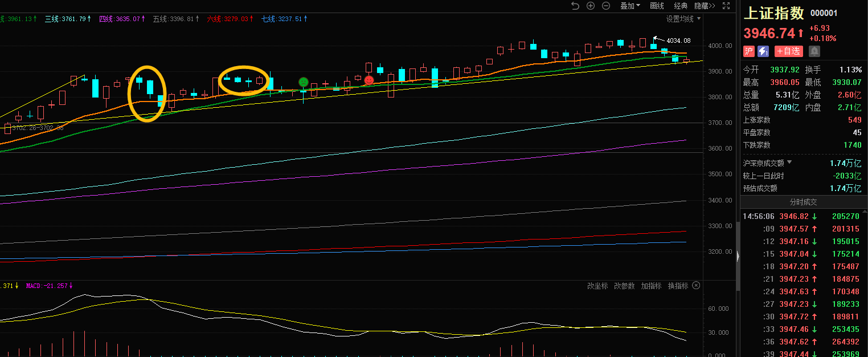Click the undo arrow icon in chart toolbar
Screen dimensions: 868x357
coord(575,6)
